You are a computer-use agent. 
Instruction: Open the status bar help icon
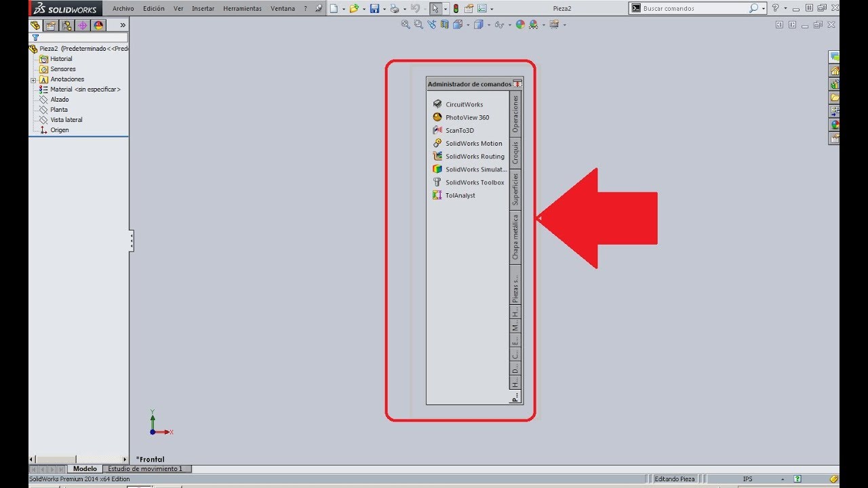(798, 479)
